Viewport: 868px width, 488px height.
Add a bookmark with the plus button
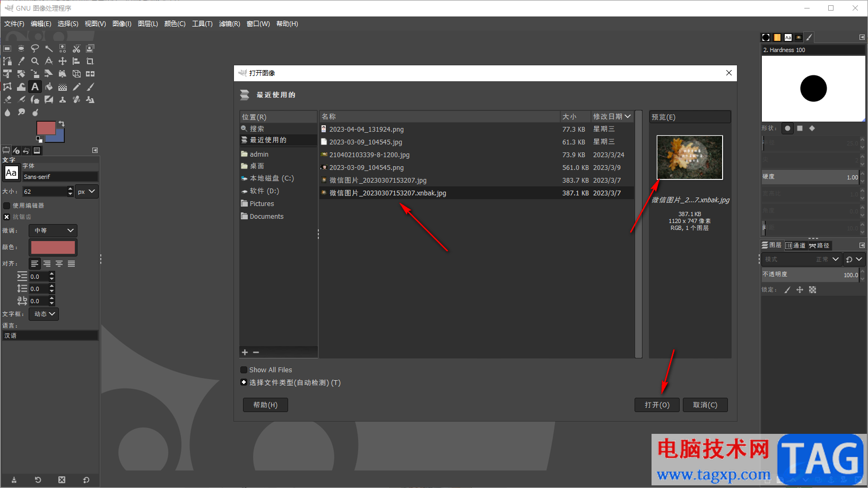[x=245, y=352]
